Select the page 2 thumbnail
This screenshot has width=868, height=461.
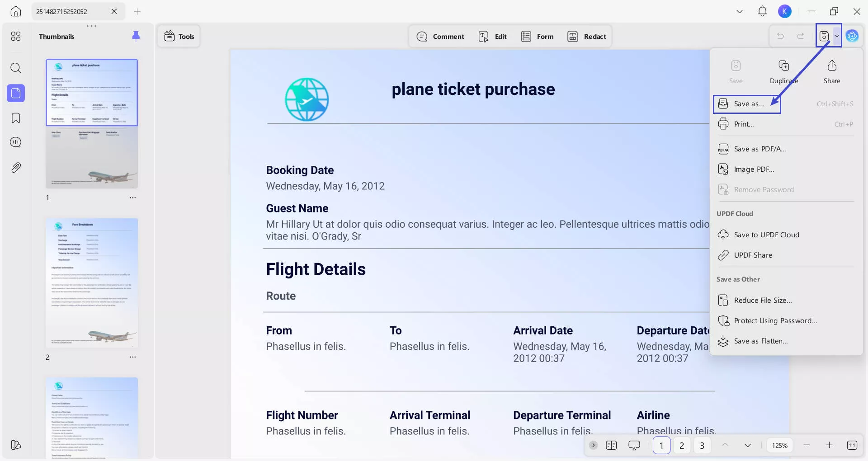92,283
